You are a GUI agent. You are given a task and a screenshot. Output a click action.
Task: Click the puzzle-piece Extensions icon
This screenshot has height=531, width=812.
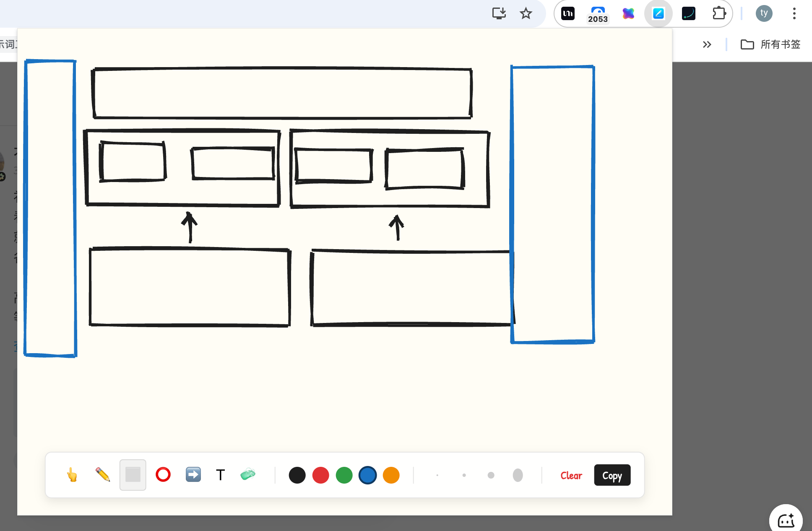(719, 13)
